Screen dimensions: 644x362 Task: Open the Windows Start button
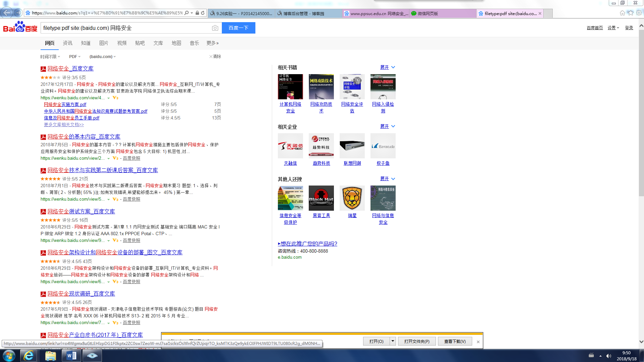click(x=9, y=356)
